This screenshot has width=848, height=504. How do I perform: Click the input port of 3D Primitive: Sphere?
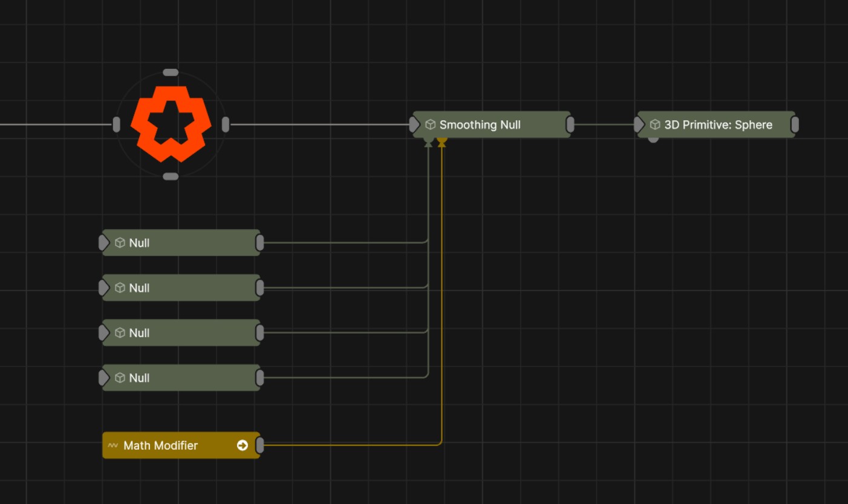(x=639, y=124)
